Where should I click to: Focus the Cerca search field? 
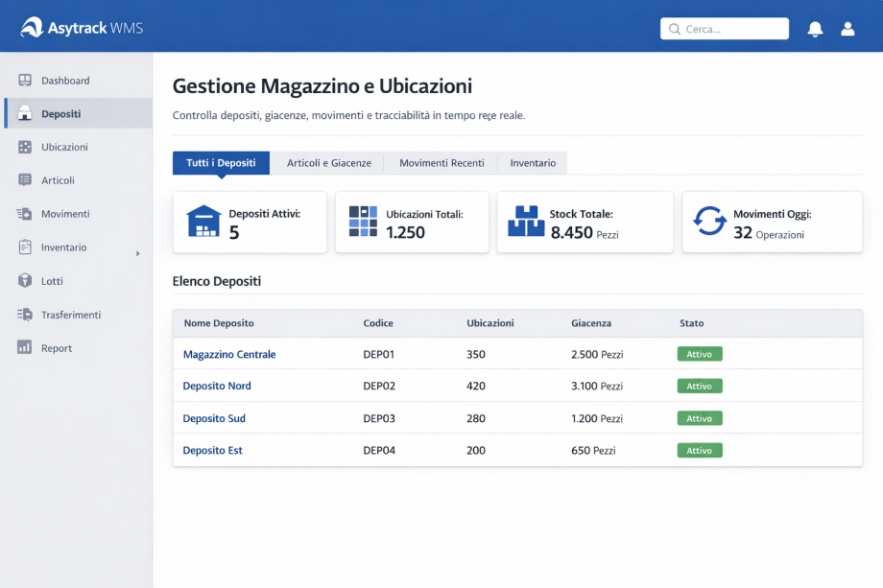(x=725, y=29)
